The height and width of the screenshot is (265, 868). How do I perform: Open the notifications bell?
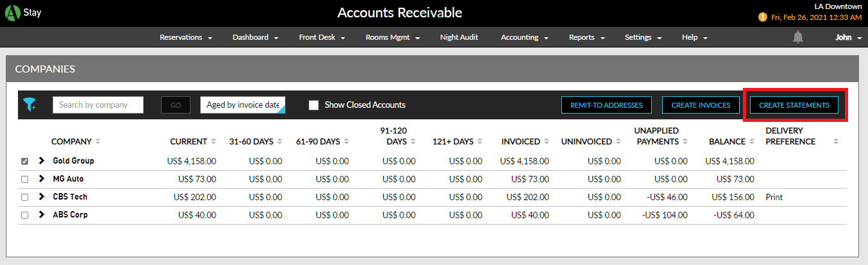[x=797, y=38]
